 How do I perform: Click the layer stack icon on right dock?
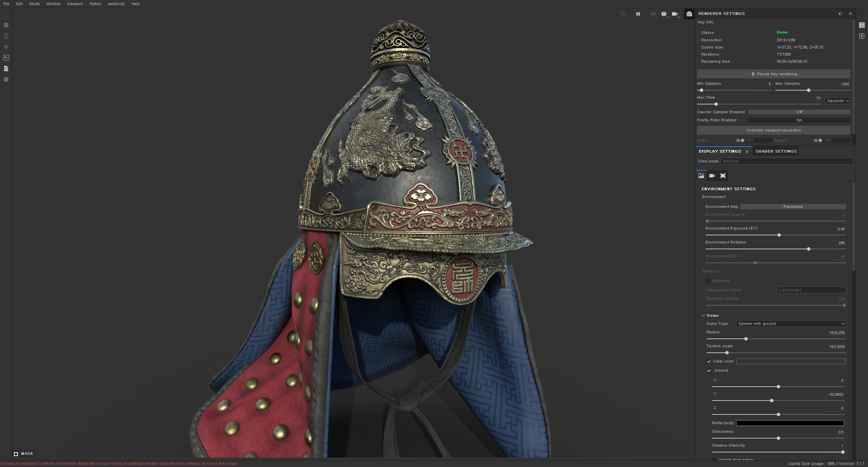pos(862,25)
